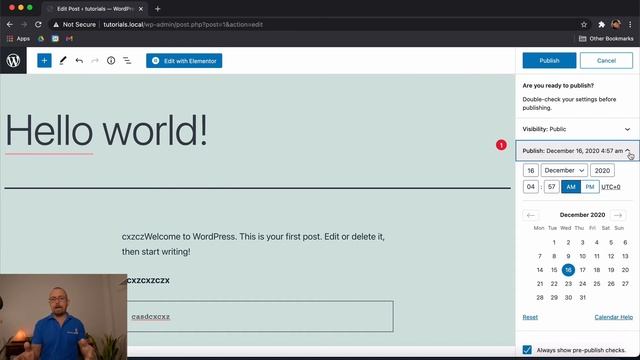The height and width of the screenshot is (360, 640).
Task: Switch the time to PM
Action: click(590, 187)
